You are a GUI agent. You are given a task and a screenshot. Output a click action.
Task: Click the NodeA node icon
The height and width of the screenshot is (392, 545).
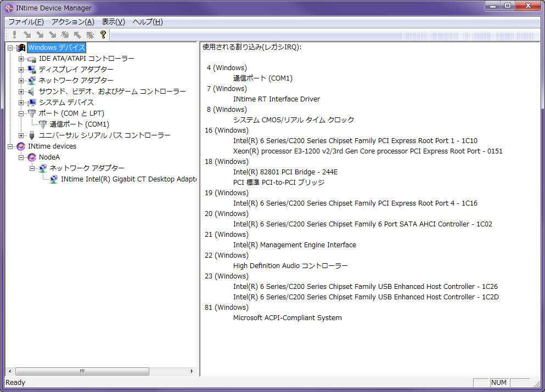32,157
